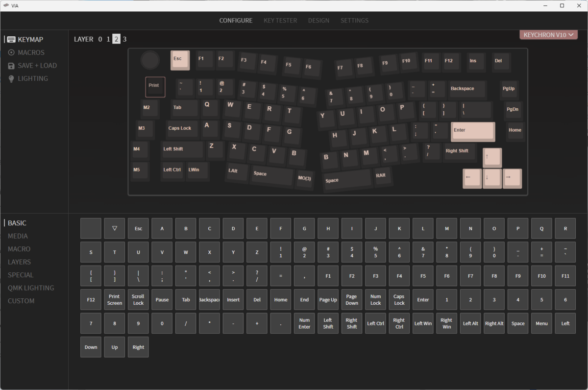Assign the Pause keycode
Screen dimensions: 588x390
(162, 299)
